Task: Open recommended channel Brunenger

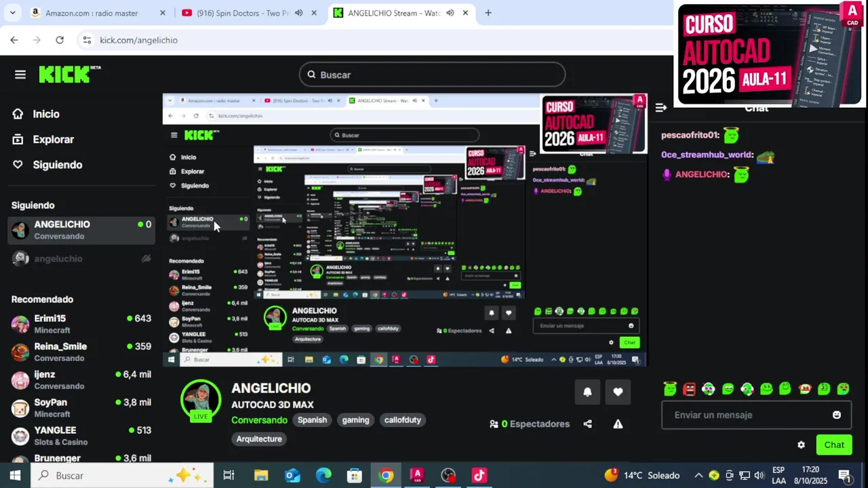Action: (x=81, y=457)
